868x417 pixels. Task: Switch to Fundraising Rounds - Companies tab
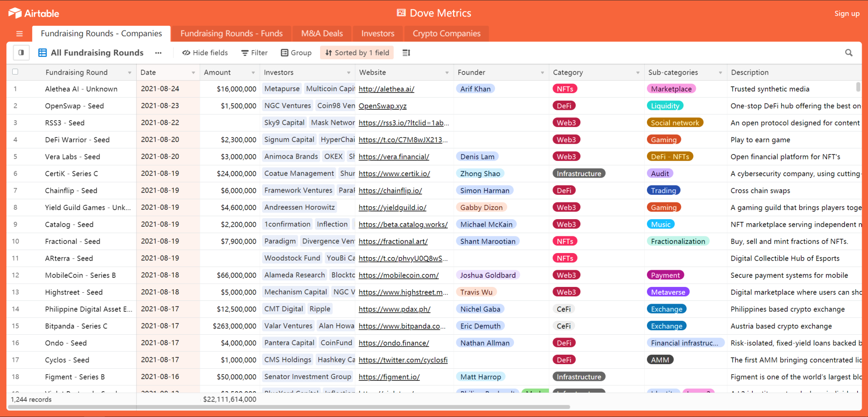point(101,33)
